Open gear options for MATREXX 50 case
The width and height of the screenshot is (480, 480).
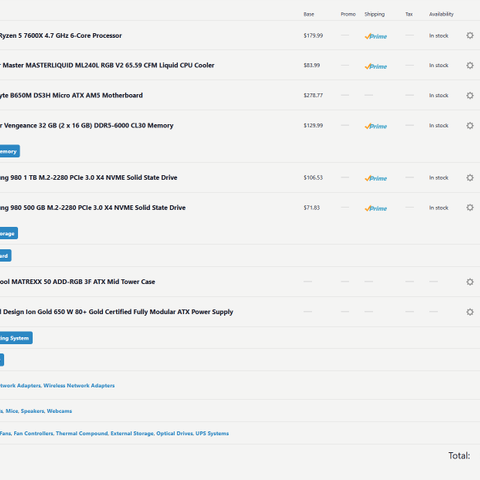tap(470, 282)
